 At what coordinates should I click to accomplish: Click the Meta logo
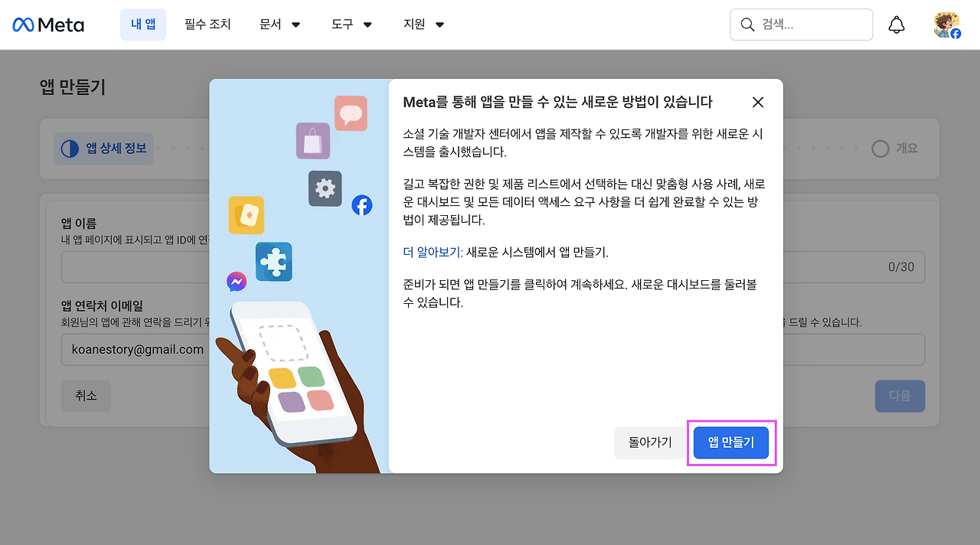tap(48, 24)
